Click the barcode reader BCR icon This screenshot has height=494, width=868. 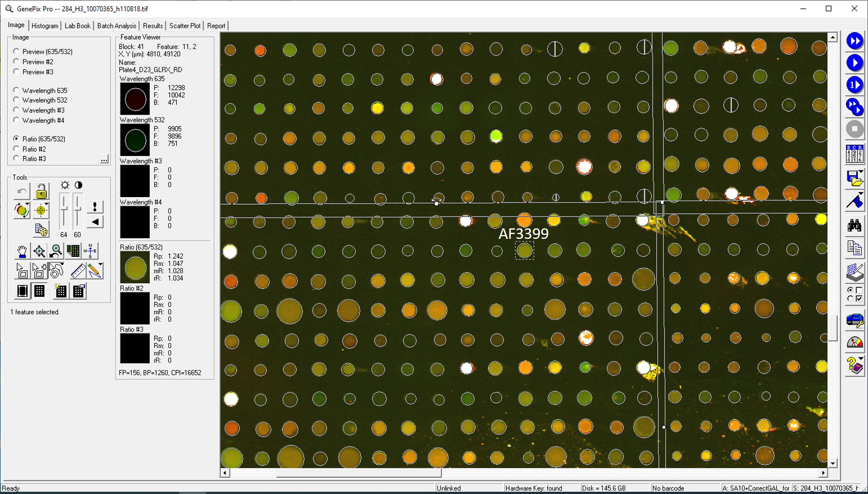[x=854, y=154]
